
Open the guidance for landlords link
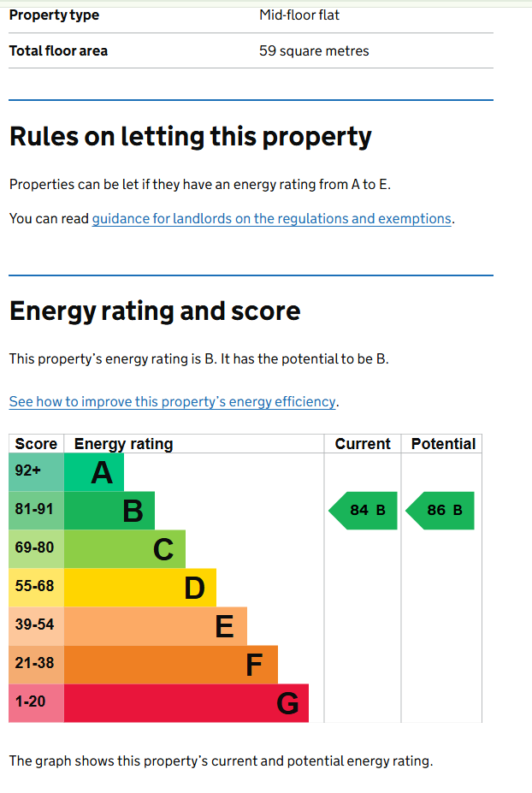(x=271, y=219)
